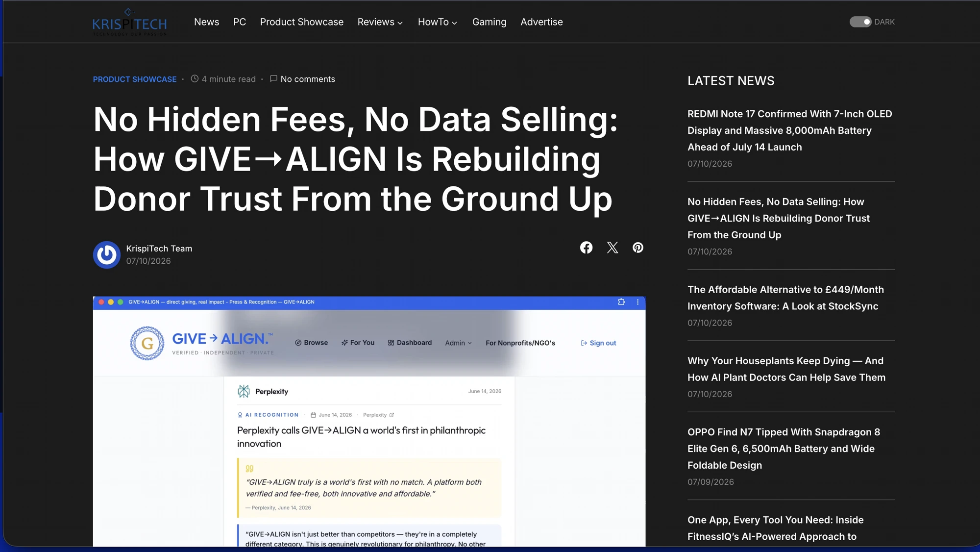Viewport: 980px width, 552px height.
Task: Toggle the DARK mode switch
Action: coord(860,22)
